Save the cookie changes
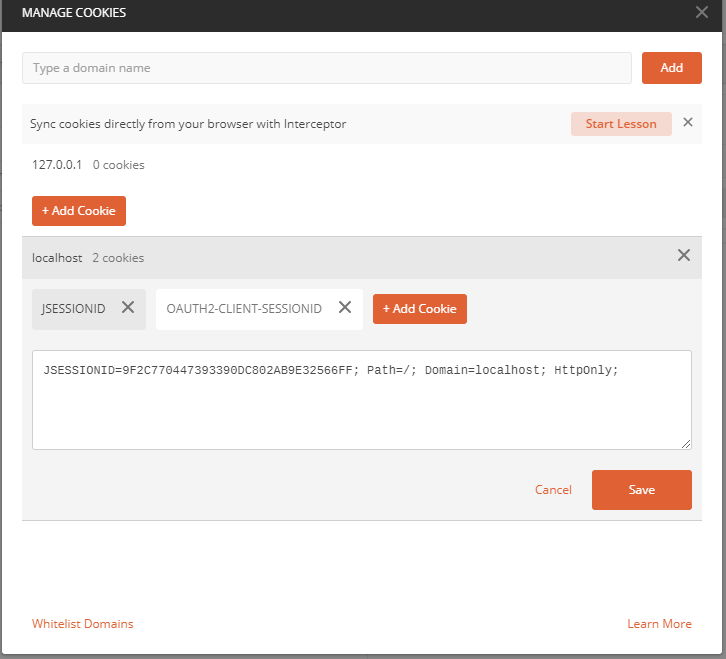726x659 pixels. [642, 490]
